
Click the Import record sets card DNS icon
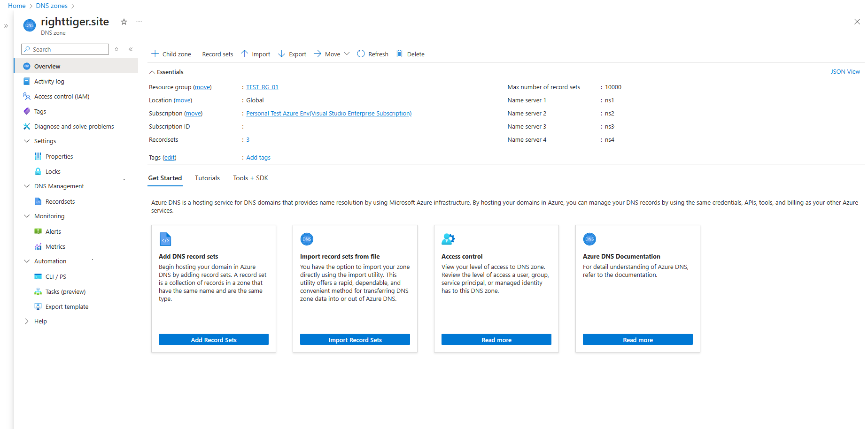point(307,239)
